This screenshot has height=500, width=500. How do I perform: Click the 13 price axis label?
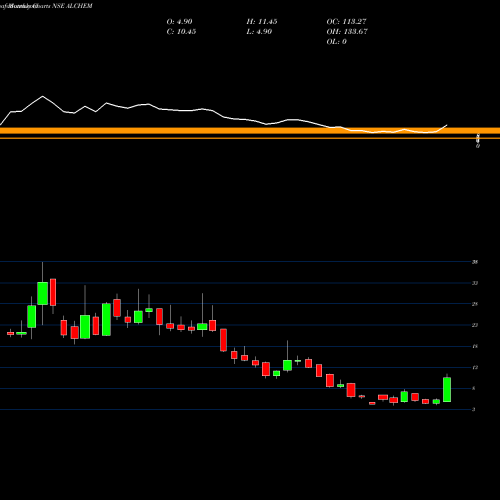(x=475, y=367)
